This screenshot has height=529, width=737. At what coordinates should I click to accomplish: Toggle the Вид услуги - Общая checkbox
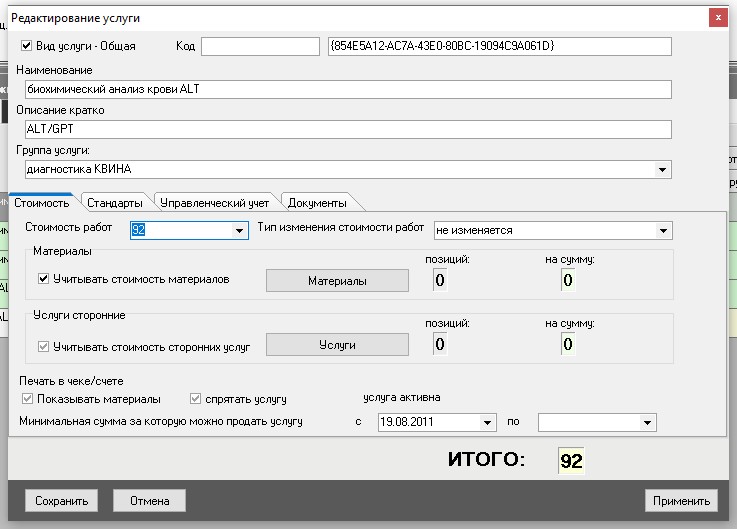pyautogui.click(x=27, y=46)
